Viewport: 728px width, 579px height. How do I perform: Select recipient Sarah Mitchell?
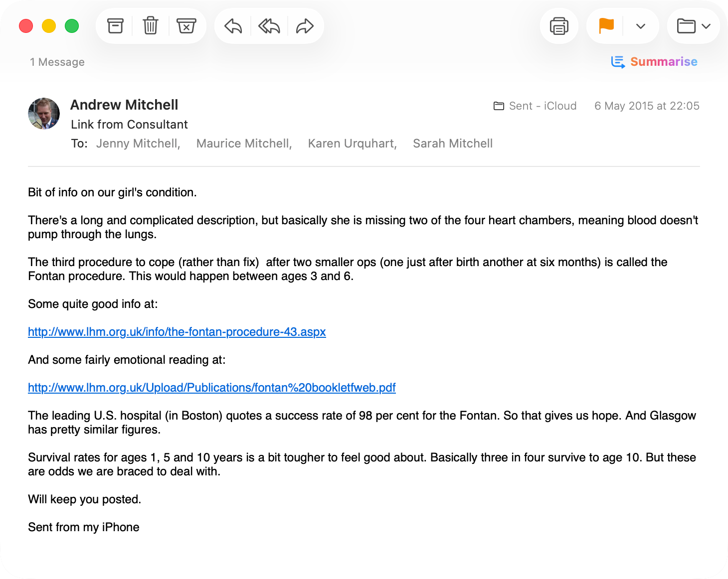point(453,144)
